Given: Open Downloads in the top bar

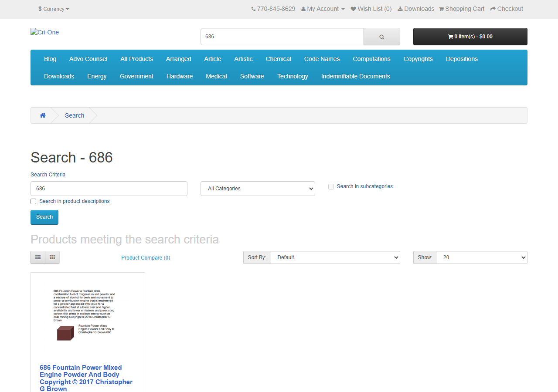Looking at the screenshot, I should tap(415, 9).
